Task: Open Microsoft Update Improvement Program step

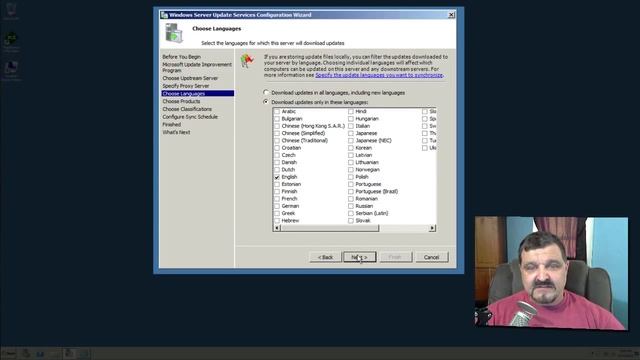Action: pyautogui.click(x=197, y=67)
